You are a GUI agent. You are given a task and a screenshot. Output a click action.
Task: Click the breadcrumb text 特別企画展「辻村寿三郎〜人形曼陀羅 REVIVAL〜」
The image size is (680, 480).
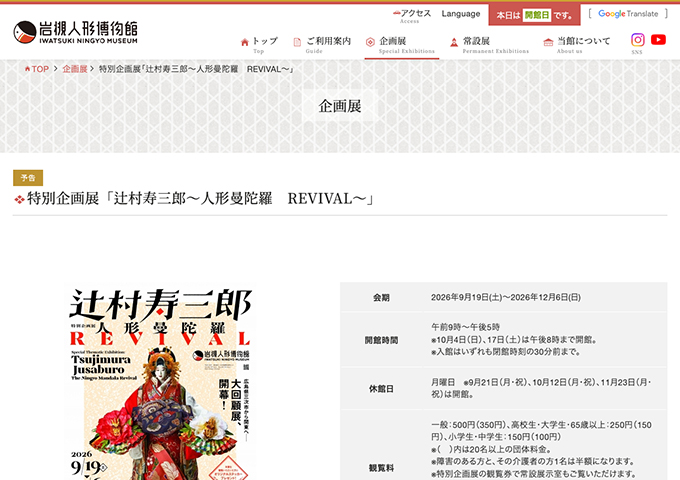click(x=196, y=69)
